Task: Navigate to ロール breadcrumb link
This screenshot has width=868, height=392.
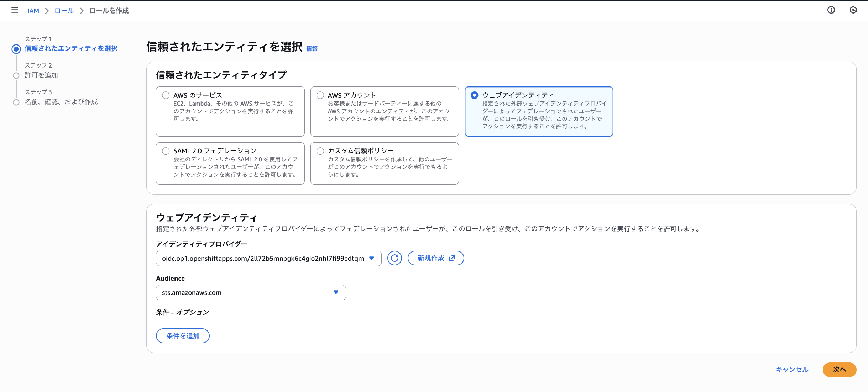Action: click(64, 11)
